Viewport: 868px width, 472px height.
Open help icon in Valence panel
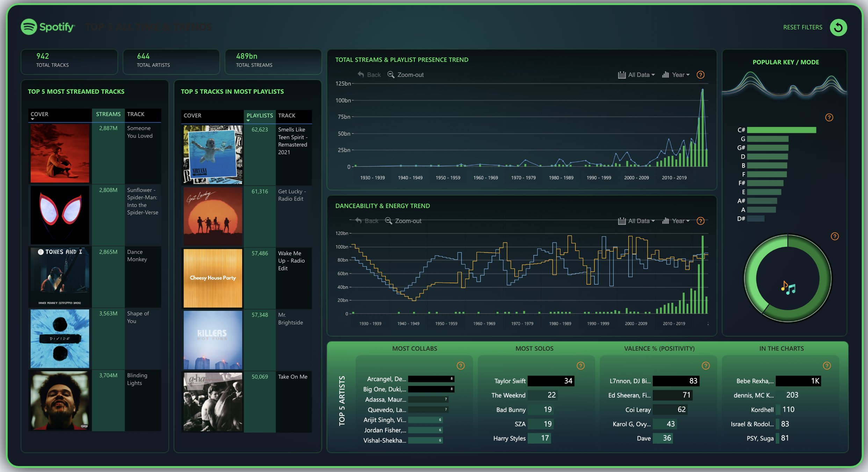706,366
